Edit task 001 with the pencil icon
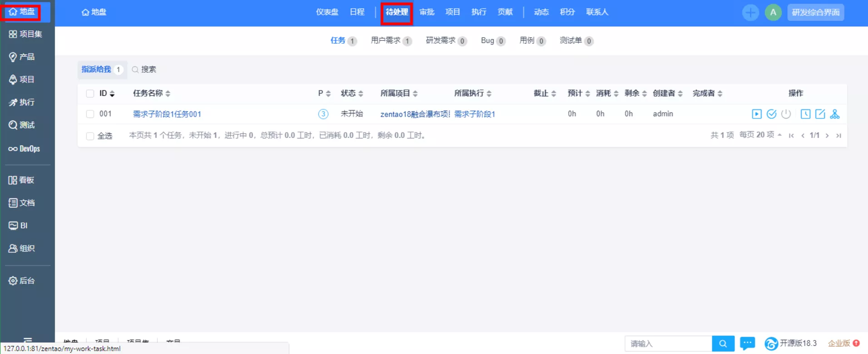The image size is (868, 354). 820,114
